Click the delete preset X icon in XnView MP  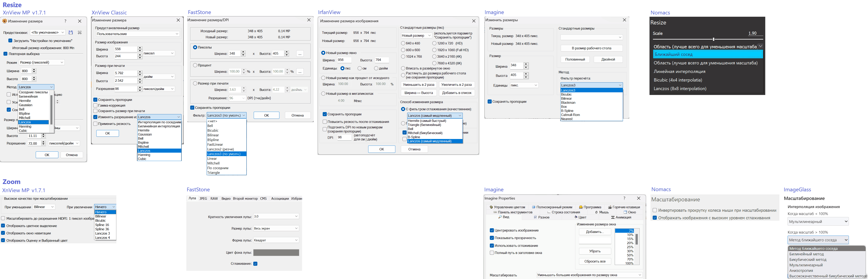[80, 32]
